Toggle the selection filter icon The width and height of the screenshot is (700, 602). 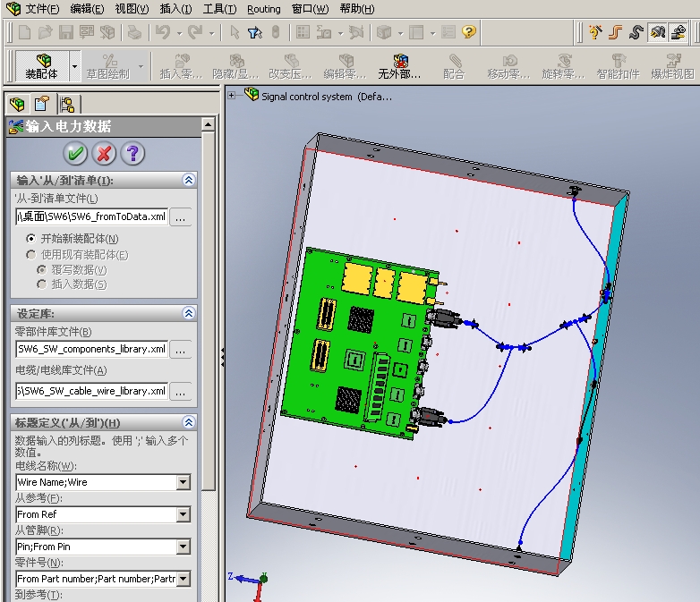255,32
